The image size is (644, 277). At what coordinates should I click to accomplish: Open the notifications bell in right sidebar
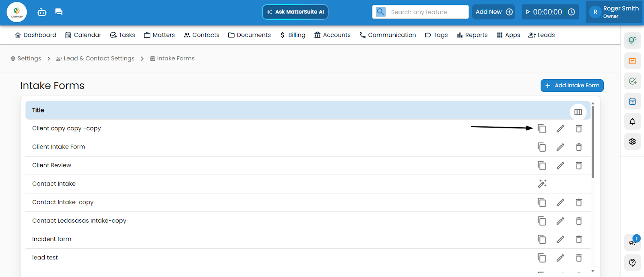(632, 122)
